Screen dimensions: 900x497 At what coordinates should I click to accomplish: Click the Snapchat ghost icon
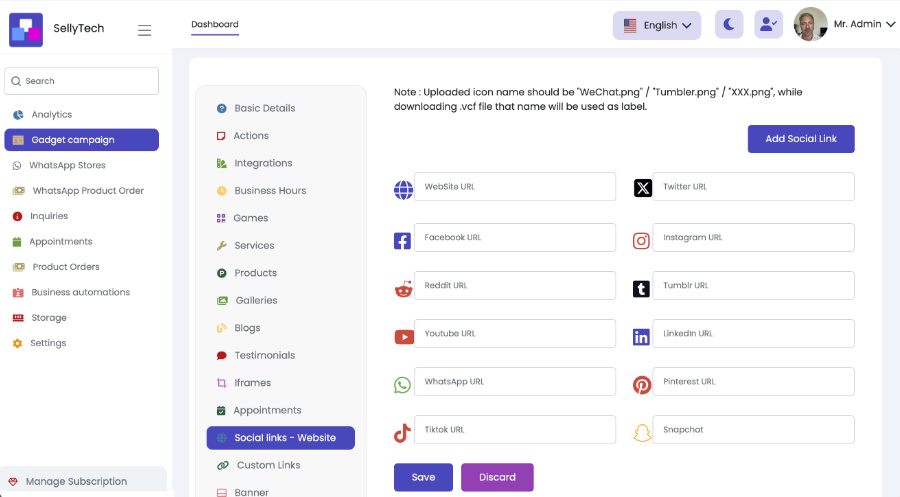[642, 433]
